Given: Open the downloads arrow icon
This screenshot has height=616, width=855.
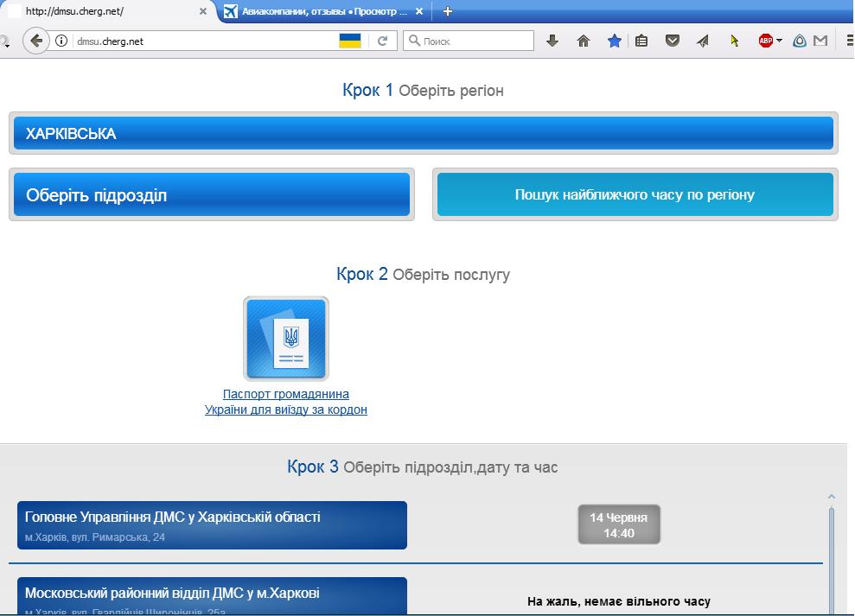Looking at the screenshot, I should pos(552,41).
